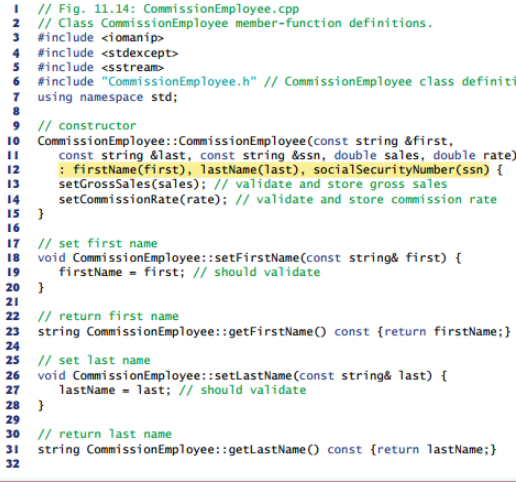Click "lastName = last;" on line 27

pyautogui.click(x=115, y=390)
